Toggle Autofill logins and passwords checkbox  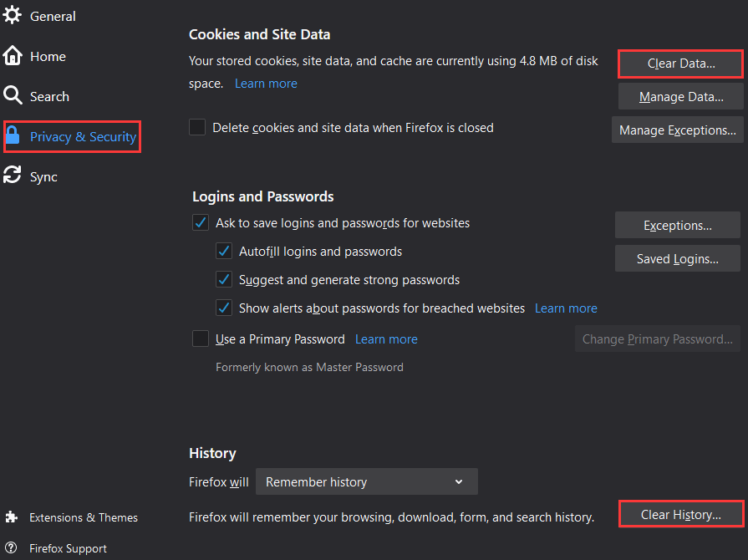224,251
